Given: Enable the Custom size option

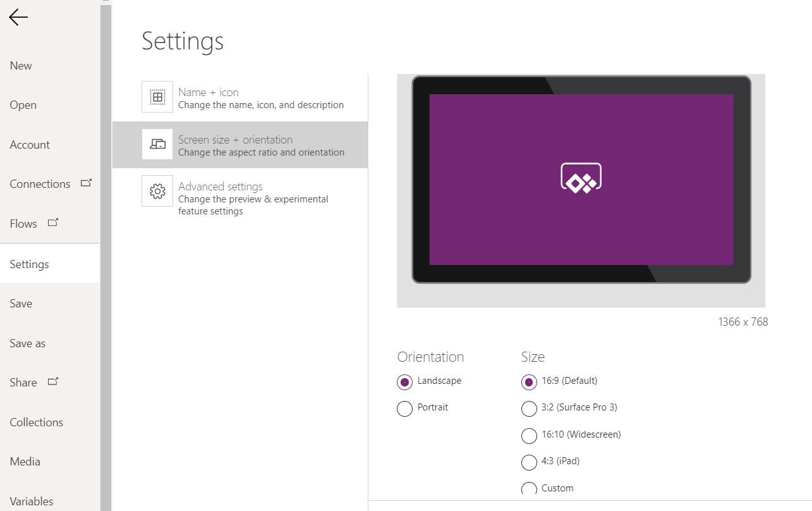Looking at the screenshot, I should click(529, 489).
